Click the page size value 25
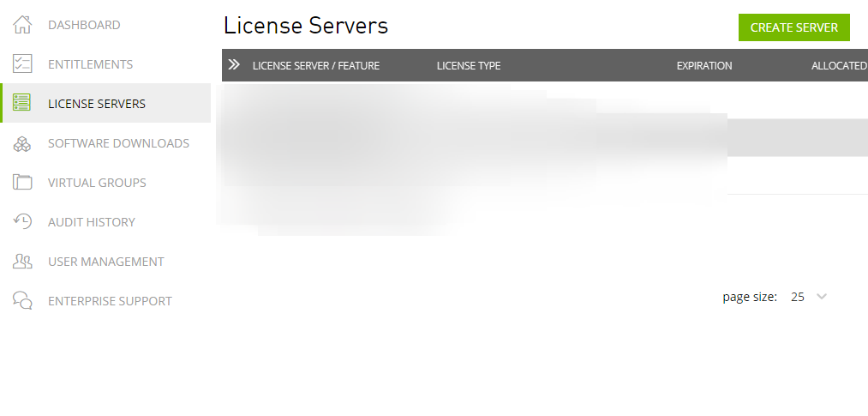The width and height of the screenshot is (868, 416). pyautogui.click(x=798, y=297)
